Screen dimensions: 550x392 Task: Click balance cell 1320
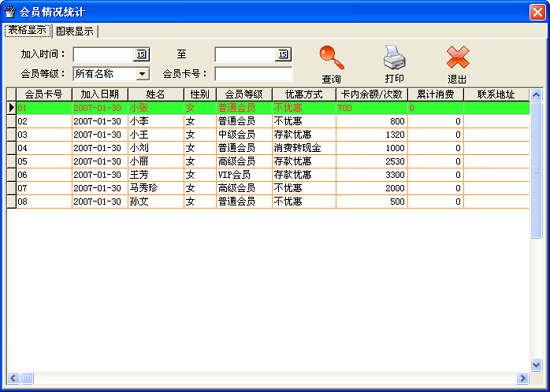pos(371,135)
